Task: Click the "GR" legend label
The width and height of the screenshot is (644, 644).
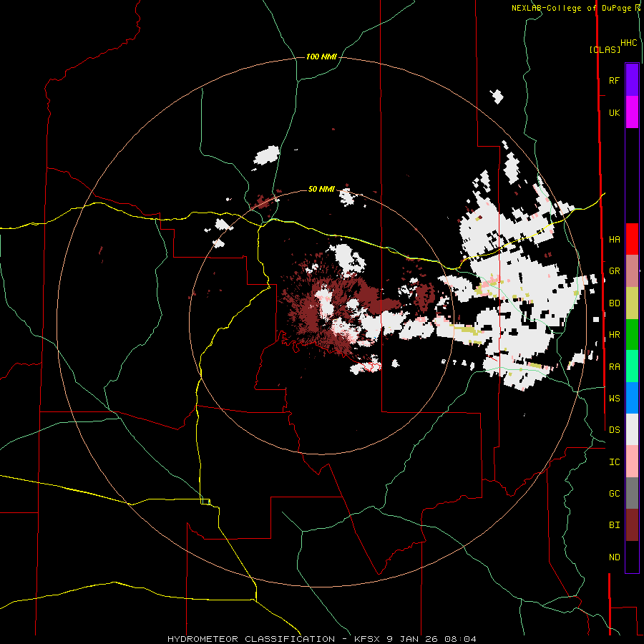Action: pyautogui.click(x=614, y=271)
